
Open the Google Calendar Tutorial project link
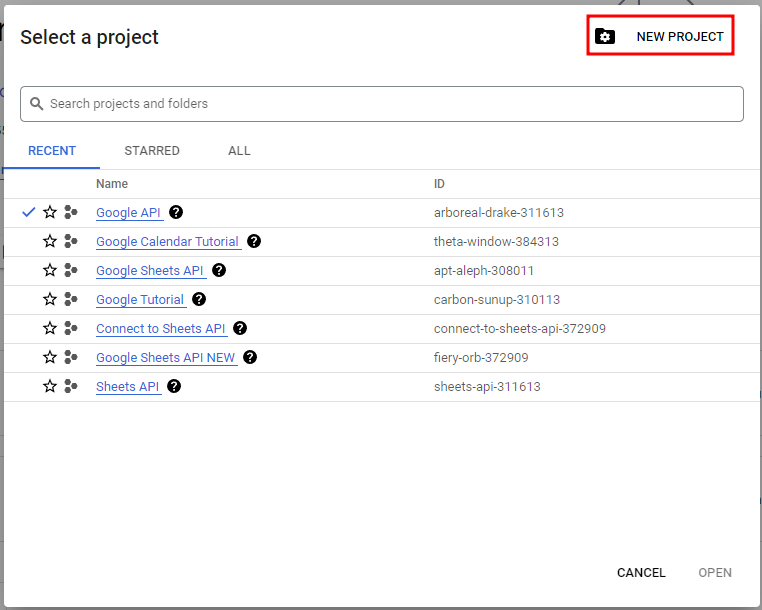168,242
